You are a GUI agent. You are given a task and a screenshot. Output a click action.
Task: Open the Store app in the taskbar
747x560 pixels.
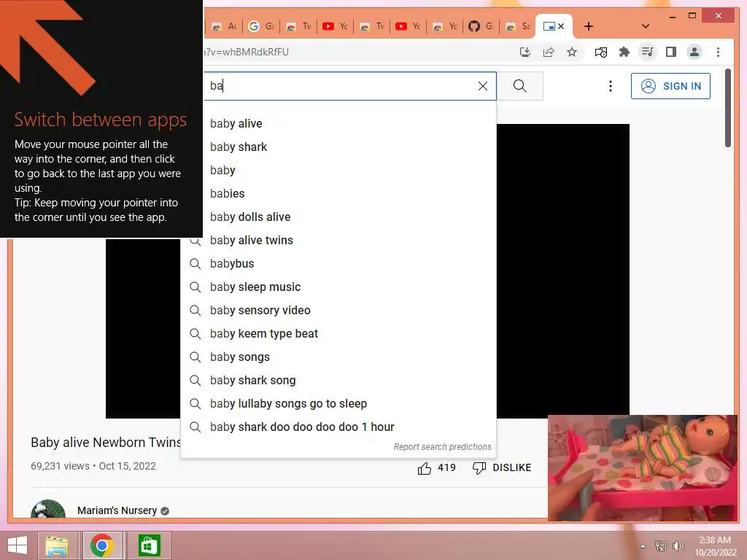149,545
